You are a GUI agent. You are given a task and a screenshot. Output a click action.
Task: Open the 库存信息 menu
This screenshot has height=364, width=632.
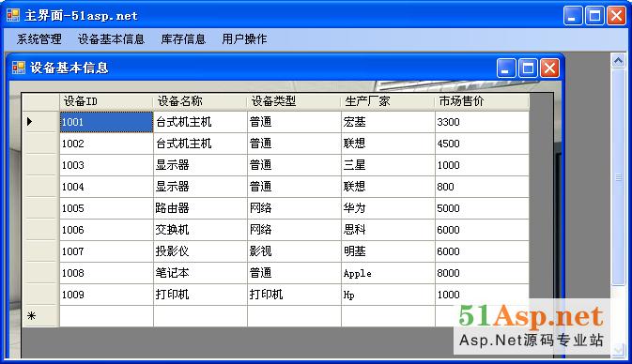click(x=183, y=39)
